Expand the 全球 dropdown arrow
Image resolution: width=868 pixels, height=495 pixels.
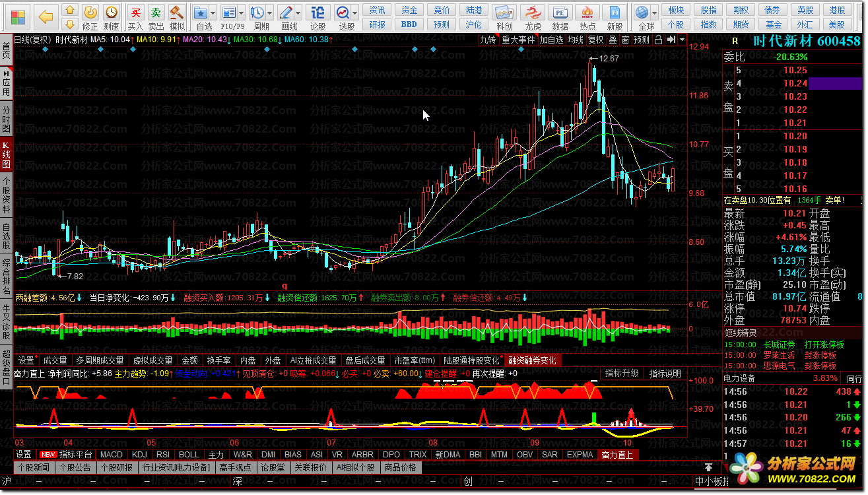coord(654,13)
